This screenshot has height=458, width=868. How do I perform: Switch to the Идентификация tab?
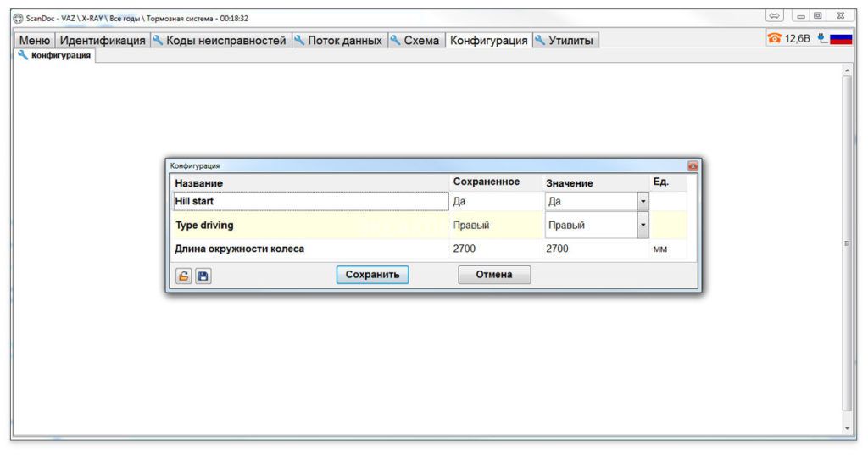(103, 40)
